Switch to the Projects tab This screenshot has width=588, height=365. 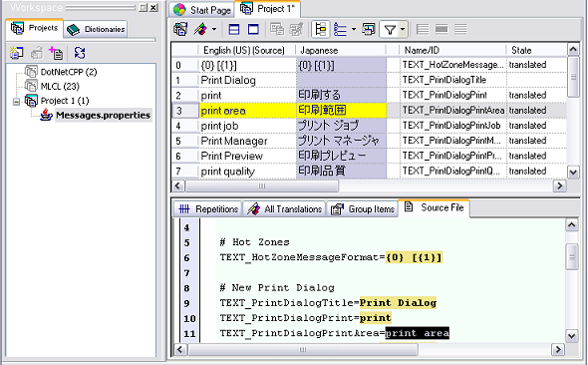pos(35,28)
